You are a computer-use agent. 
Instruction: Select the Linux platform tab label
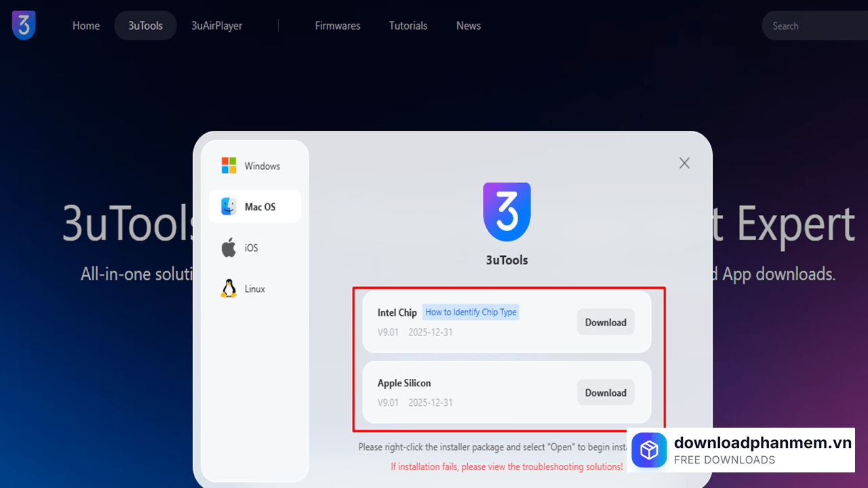255,289
